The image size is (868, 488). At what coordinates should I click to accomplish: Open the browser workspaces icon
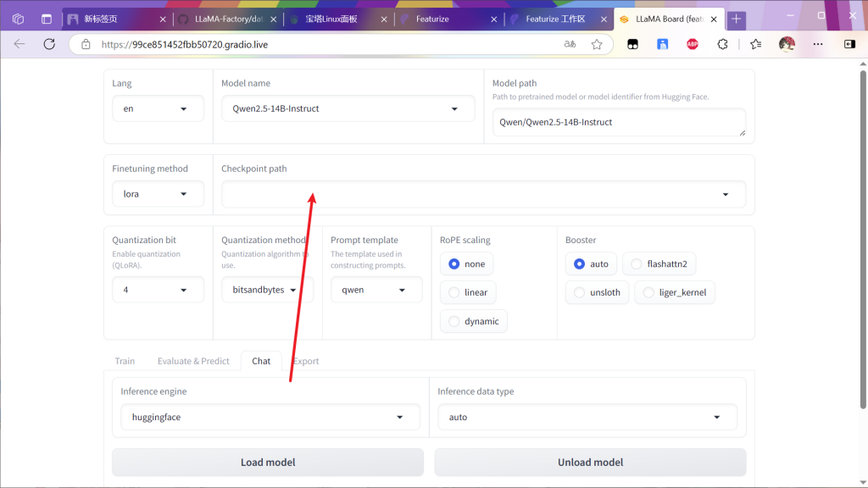click(18, 19)
